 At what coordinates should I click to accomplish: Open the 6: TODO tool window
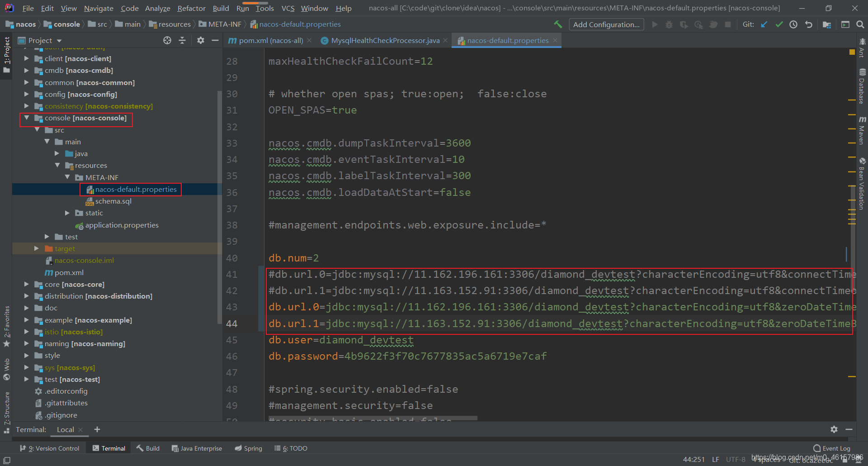[x=291, y=448]
